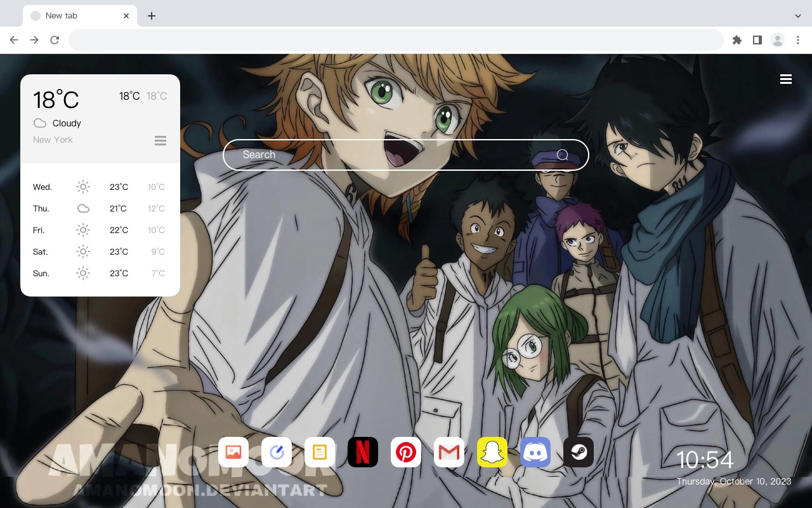Click the sun icon in Wed. row
Image resolution: width=812 pixels, height=508 pixels.
pos(83,187)
